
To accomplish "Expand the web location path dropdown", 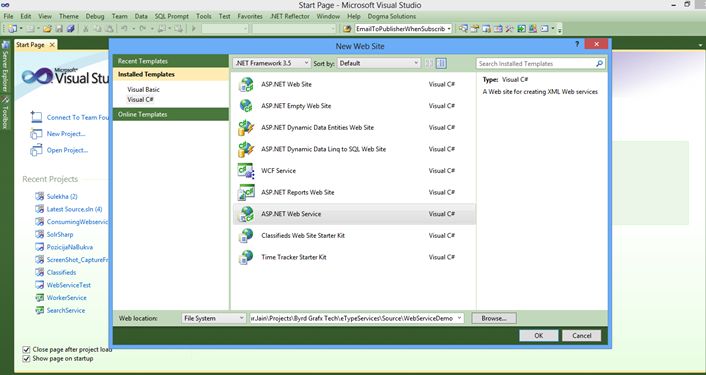I will [x=459, y=318].
